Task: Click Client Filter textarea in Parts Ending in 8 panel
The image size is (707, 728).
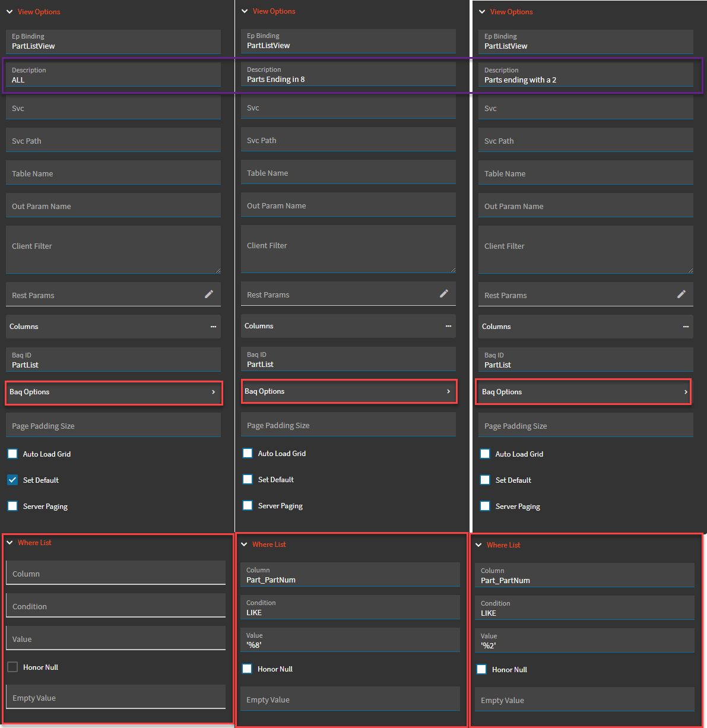Action: [x=348, y=249]
